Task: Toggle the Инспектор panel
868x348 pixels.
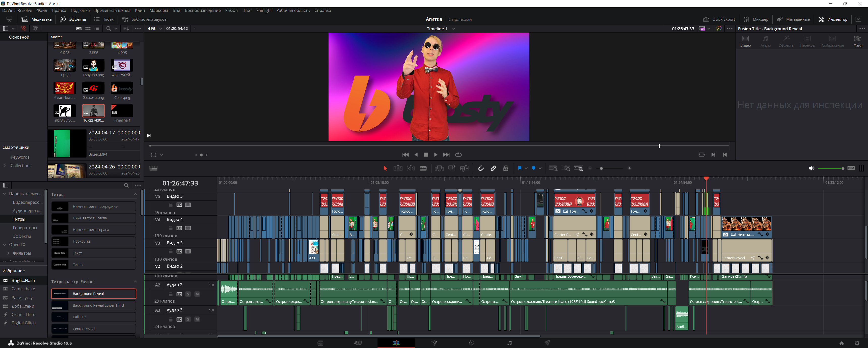Action: (833, 19)
